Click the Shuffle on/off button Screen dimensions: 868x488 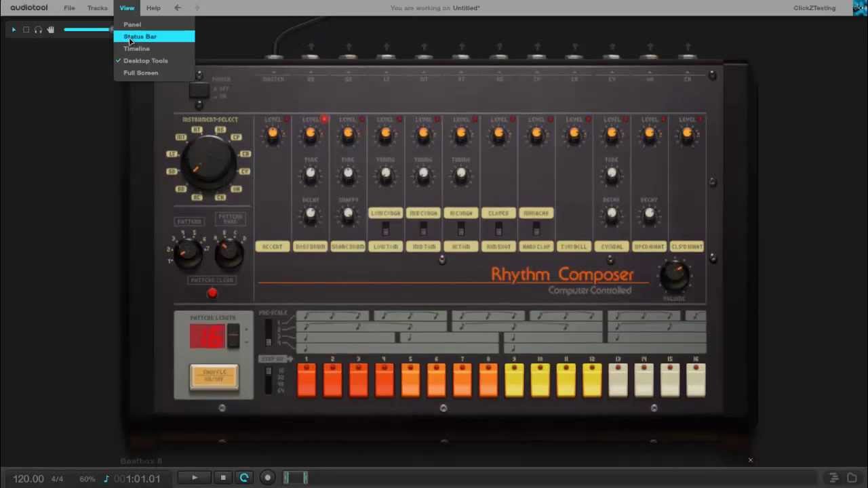[x=214, y=376]
